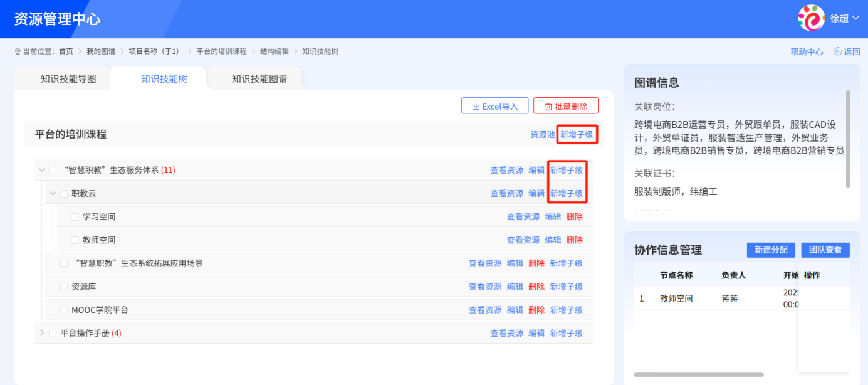868x385 pixels.
Task: Click the pink avatar logo next to 徐超
Action: 812,19
